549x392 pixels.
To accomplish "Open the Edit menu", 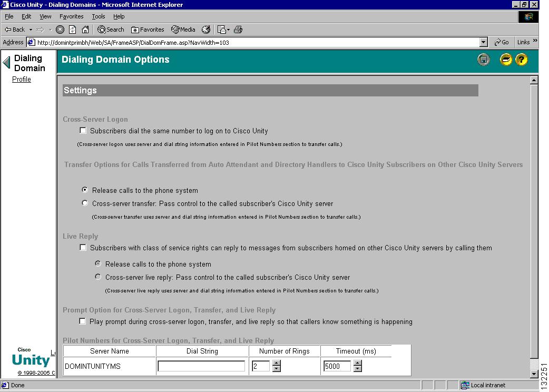I will pyautogui.click(x=26, y=16).
